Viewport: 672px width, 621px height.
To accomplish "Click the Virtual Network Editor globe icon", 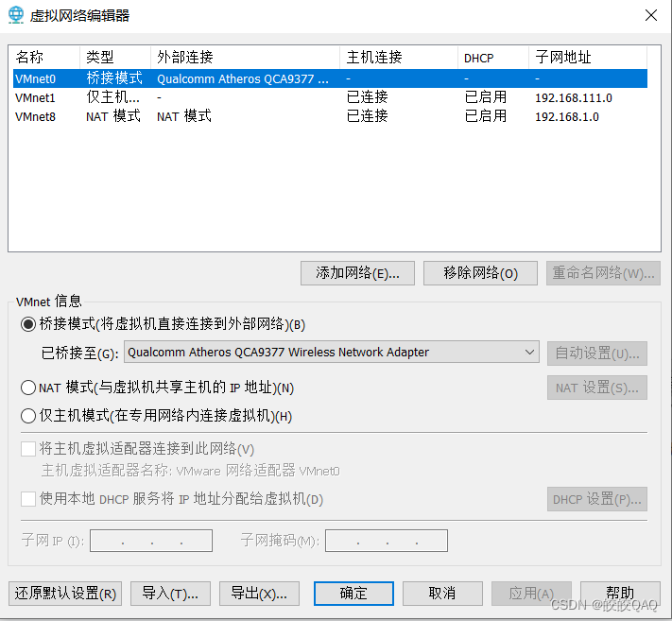I will (x=16, y=15).
